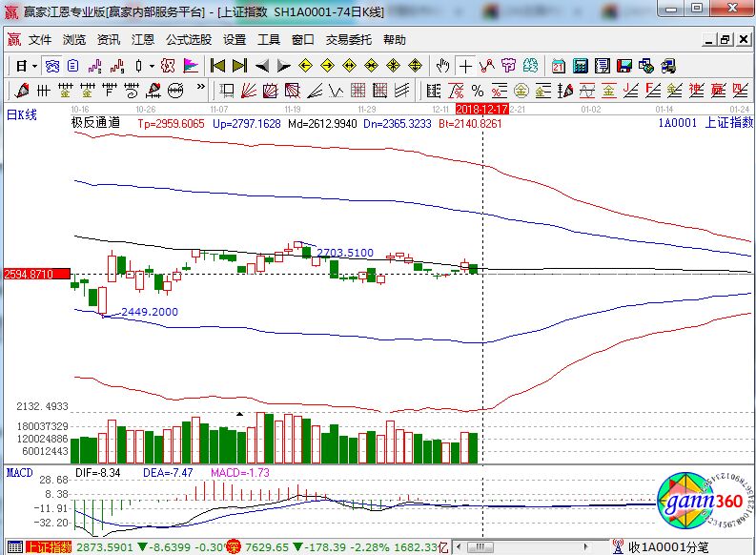756x555 pixels.
Task: Open the calculator tool icon
Action: click(579, 66)
